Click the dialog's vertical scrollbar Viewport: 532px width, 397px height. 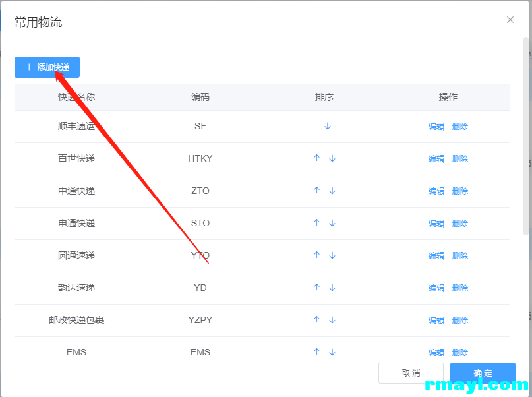[x=526, y=136]
